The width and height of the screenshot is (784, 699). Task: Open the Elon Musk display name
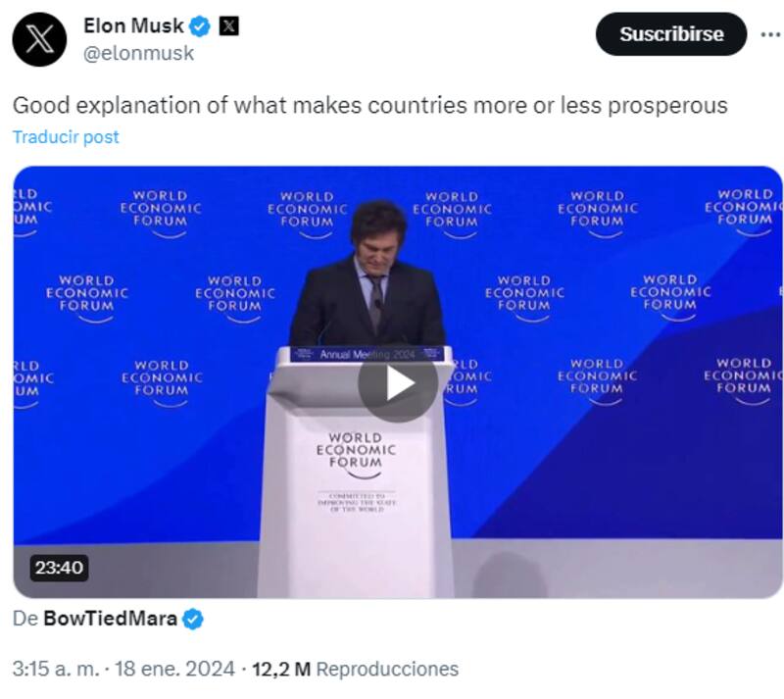133,25
